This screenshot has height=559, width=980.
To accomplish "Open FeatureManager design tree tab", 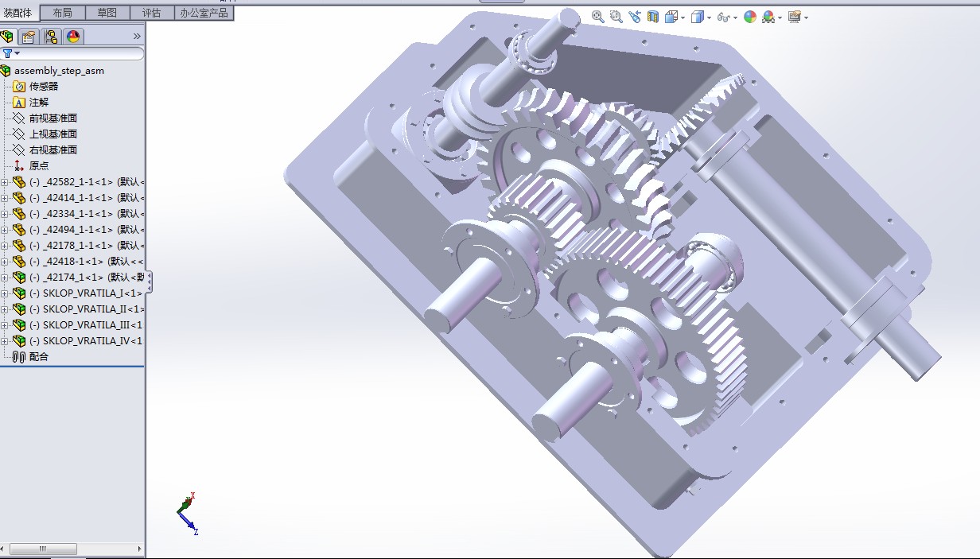I will tap(8, 37).
